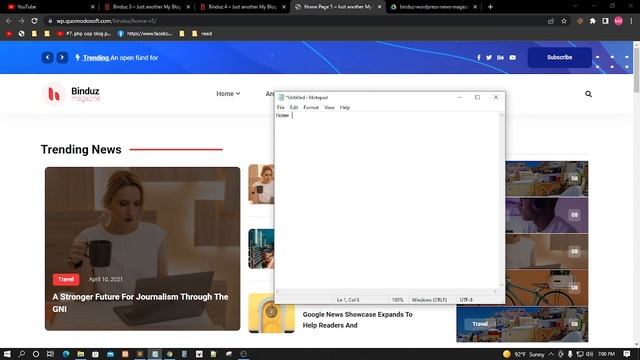Open Task View on the taskbar
640x360 pixels.
[50, 354]
